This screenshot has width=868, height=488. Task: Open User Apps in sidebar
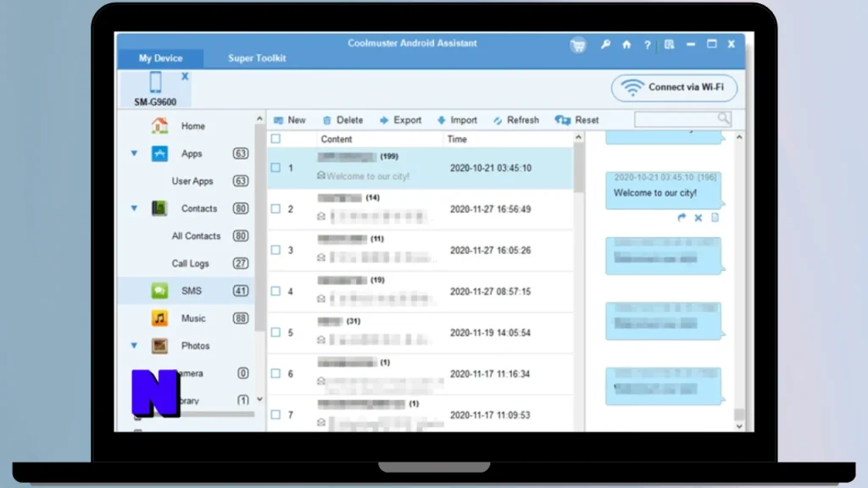tap(192, 181)
